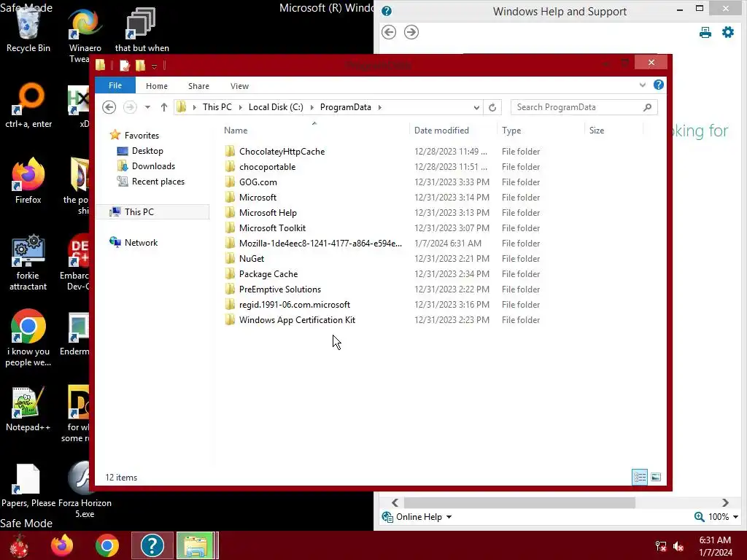Screen dimensions: 747x560
Task: Select the Microsoft Toolkit folder
Action: pyautogui.click(x=272, y=228)
